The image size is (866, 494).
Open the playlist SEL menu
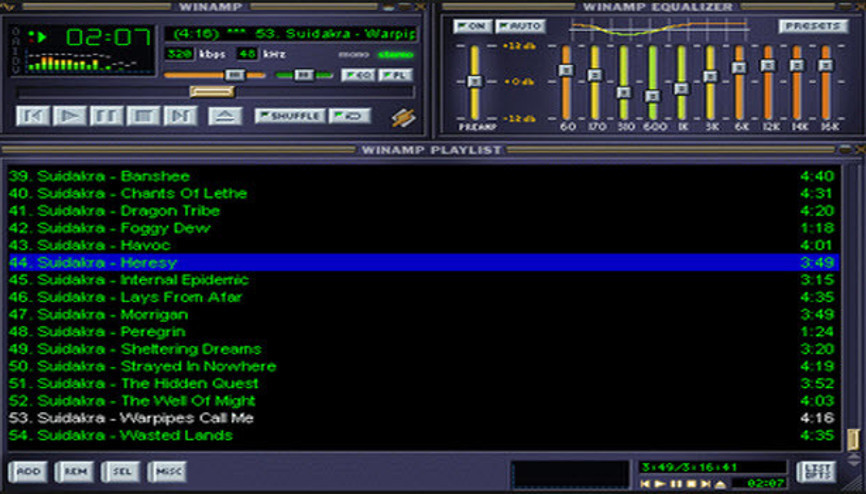click(x=121, y=471)
